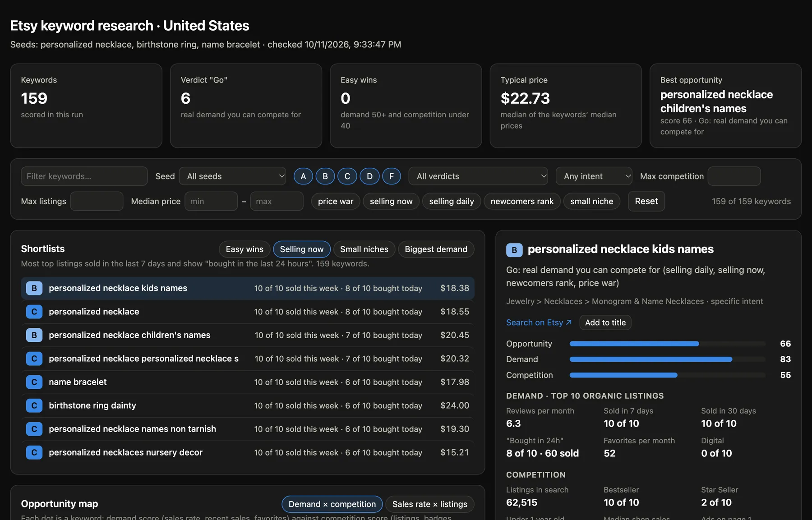Click Add to title button
812x520 pixels.
coord(605,322)
